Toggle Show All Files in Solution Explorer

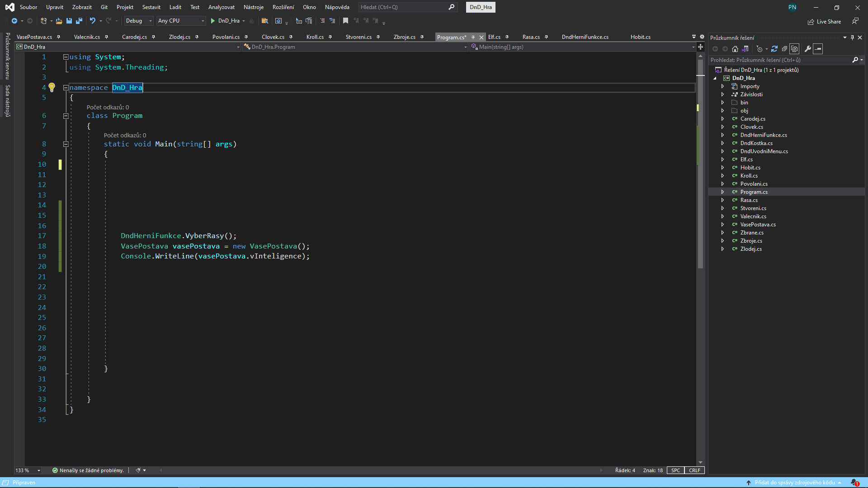tap(794, 49)
